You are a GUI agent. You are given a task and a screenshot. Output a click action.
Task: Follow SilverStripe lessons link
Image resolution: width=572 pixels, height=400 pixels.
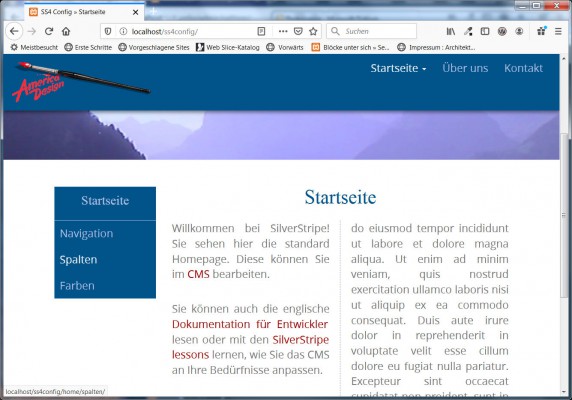point(301,339)
